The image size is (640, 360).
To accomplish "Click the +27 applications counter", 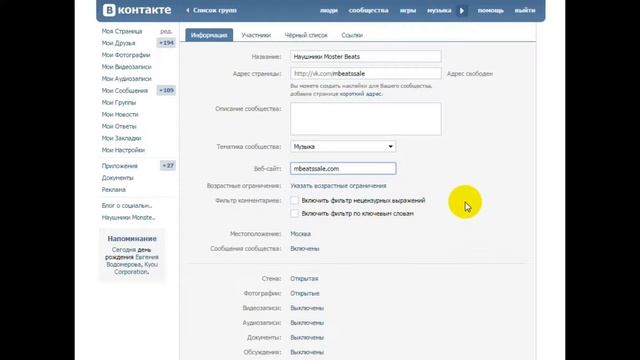I will coord(167,165).
